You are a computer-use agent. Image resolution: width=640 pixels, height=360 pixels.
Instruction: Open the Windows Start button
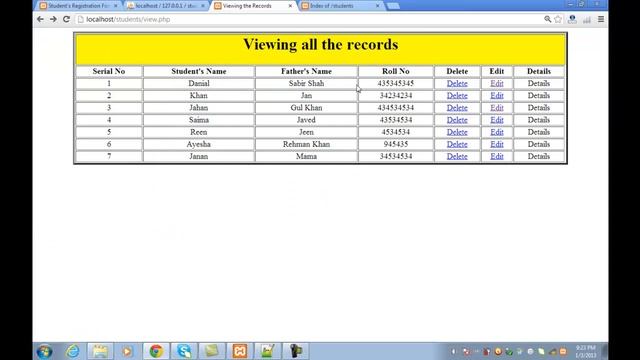44,351
